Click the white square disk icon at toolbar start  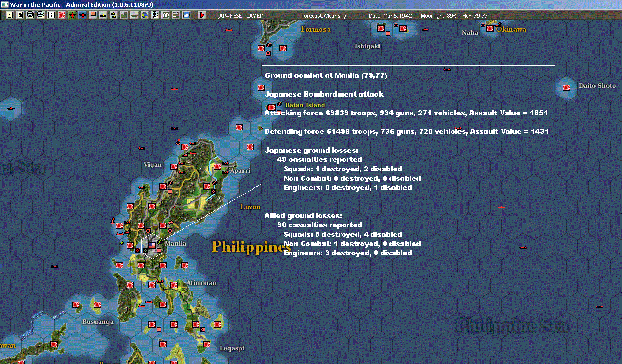click(10, 15)
